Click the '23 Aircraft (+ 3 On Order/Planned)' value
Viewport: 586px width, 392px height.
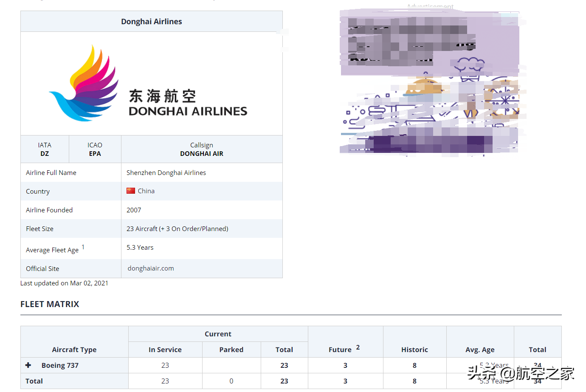[177, 229]
